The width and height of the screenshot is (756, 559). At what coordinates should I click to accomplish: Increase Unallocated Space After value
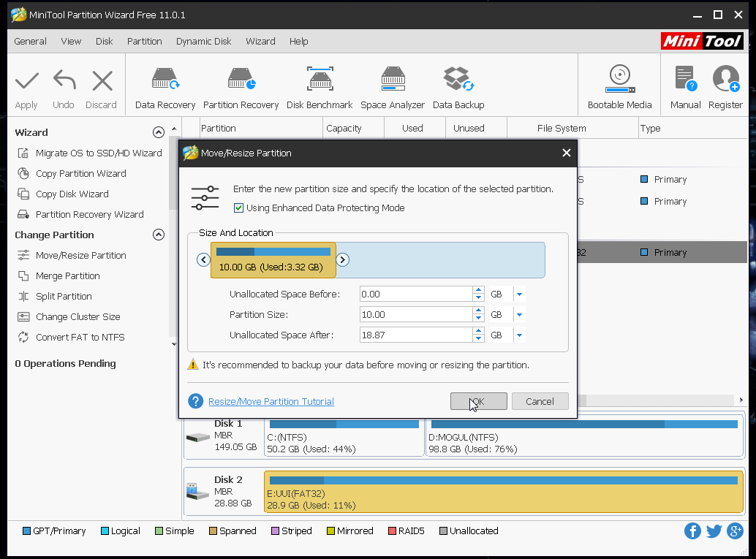click(x=478, y=331)
